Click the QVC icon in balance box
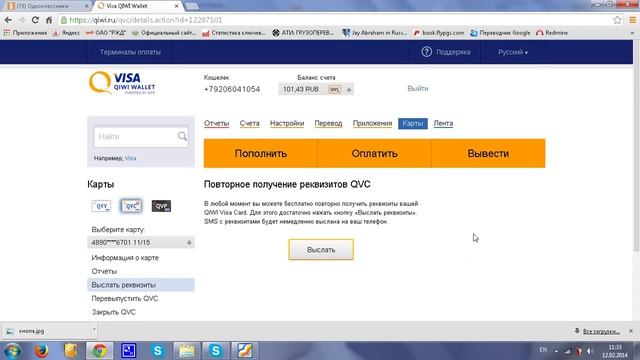Screen dimensions: 640x360 (x=334, y=89)
